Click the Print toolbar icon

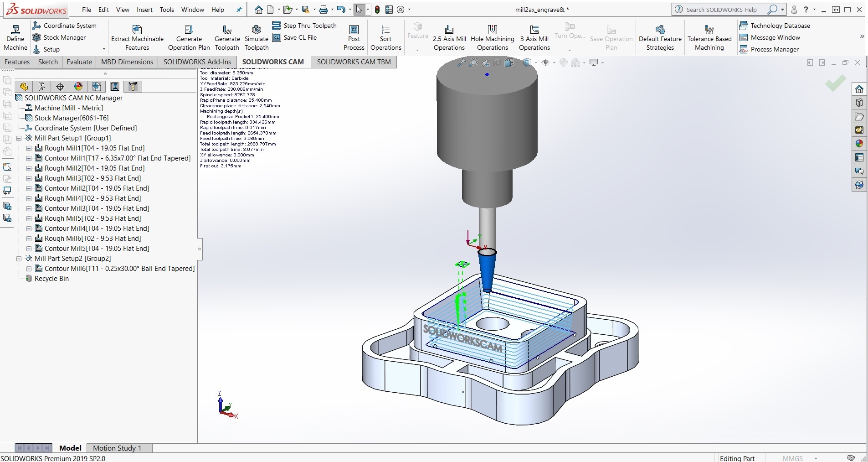click(x=323, y=10)
